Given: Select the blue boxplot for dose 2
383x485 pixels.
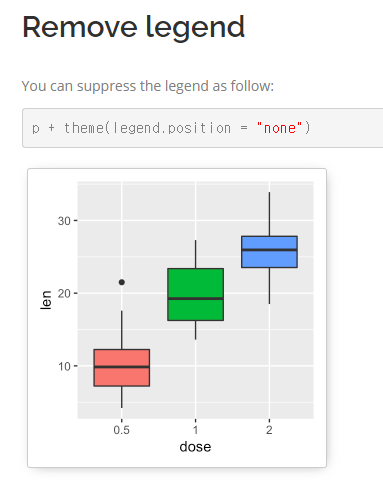Looking at the screenshot, I should [x=269, y=252].
